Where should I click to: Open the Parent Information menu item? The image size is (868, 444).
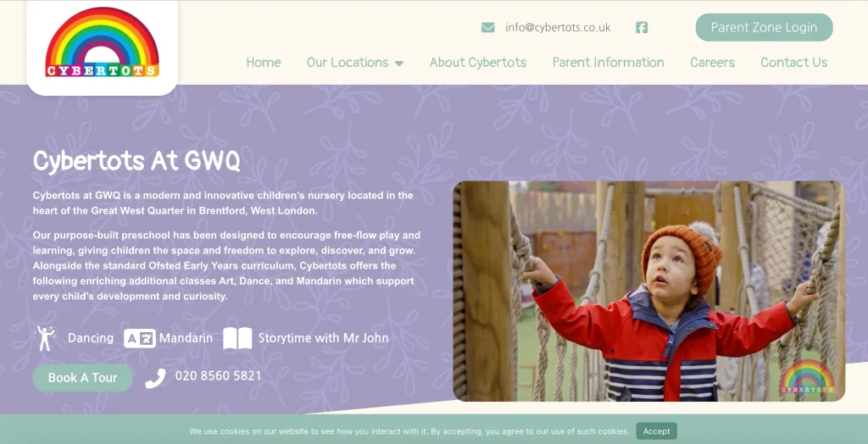click(x=608, y=63)
